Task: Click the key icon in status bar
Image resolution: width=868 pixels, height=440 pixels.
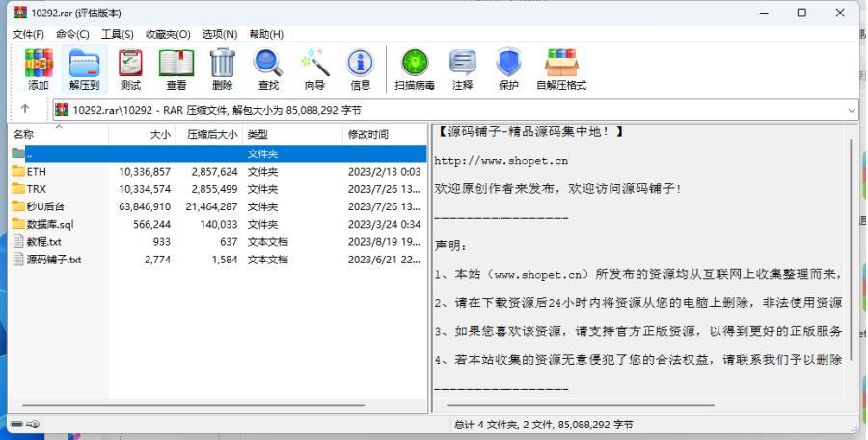Action: click(33, 425)
